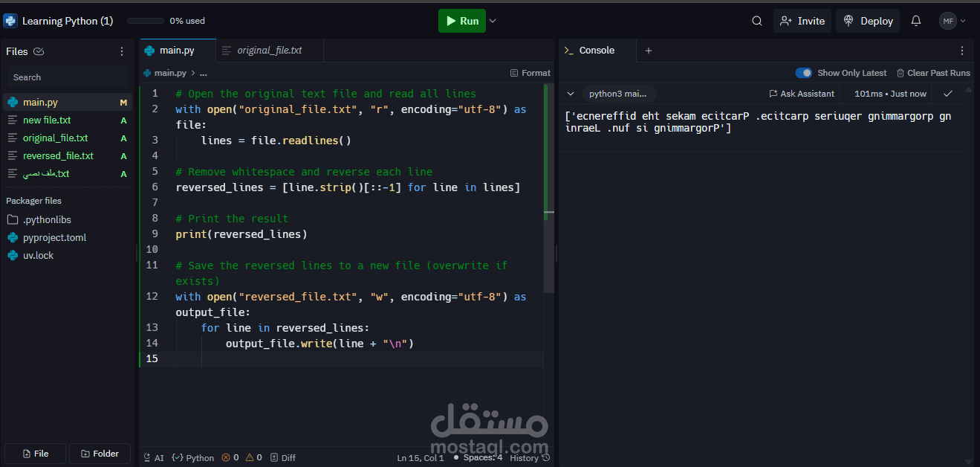Select reversed_file.txt in the file tree
The height and width of the screenshot is (467, 980).
(x=67, y=155)
